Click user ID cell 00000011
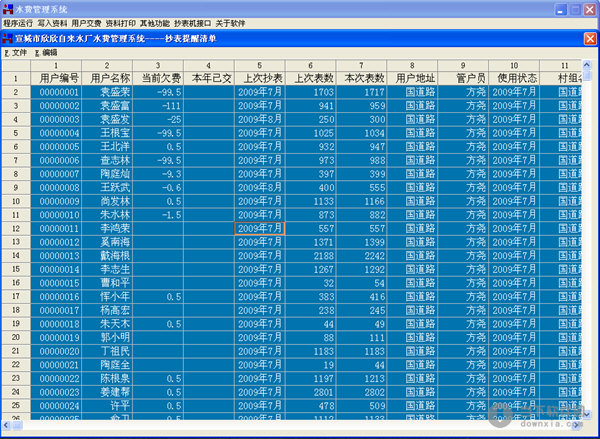600x439 pixels. click(56, 228)
